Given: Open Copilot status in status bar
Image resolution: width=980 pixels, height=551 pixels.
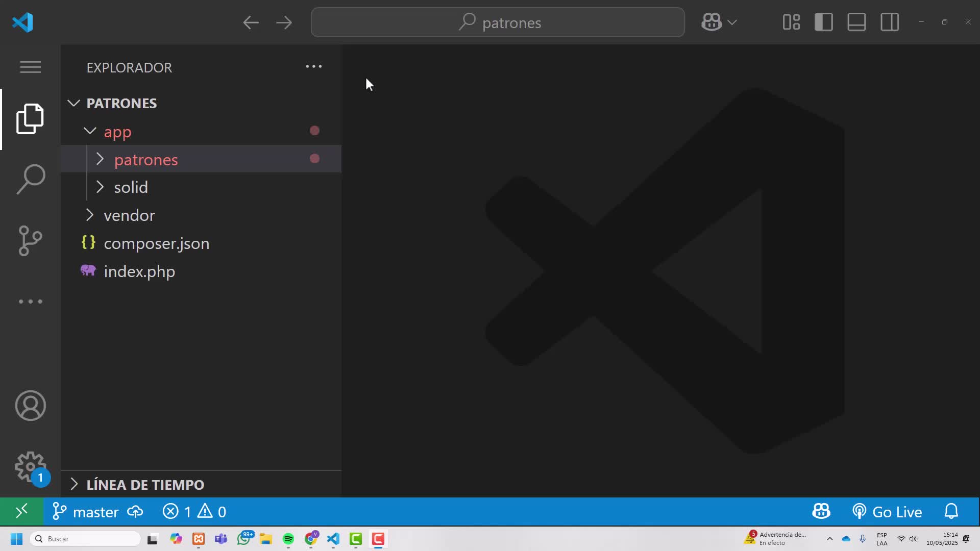Looking at the screenshot, I should click(x=821, y=511).
